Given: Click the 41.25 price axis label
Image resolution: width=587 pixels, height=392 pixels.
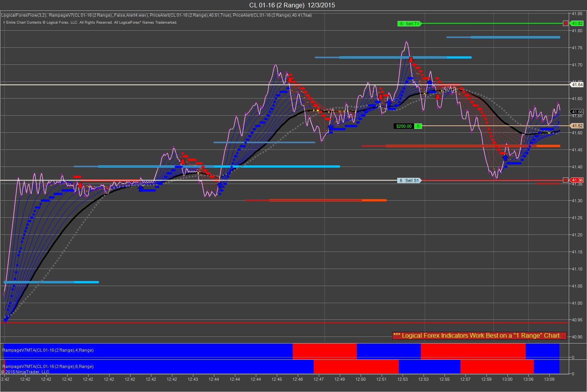Looking at the screenshot, I should pyautogui.click(x=577, y=218).
